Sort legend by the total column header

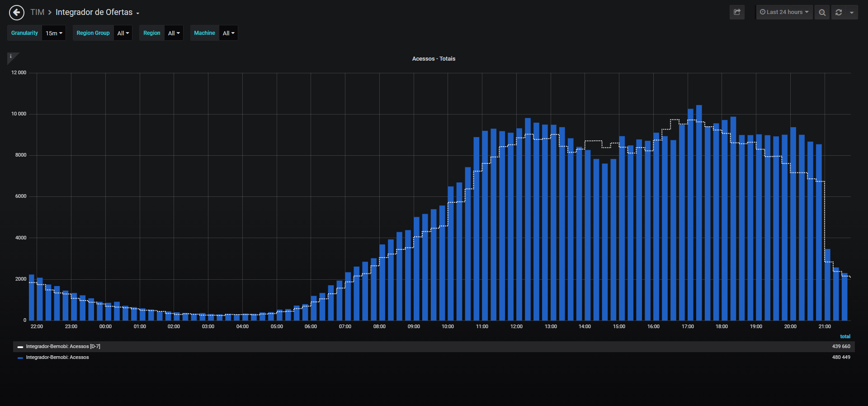[x=845, y=337]
